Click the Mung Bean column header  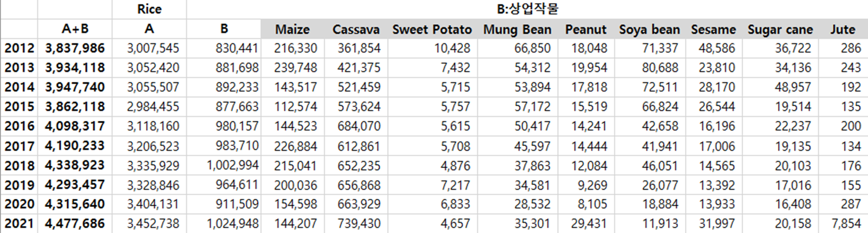click(x=518, y=29)
